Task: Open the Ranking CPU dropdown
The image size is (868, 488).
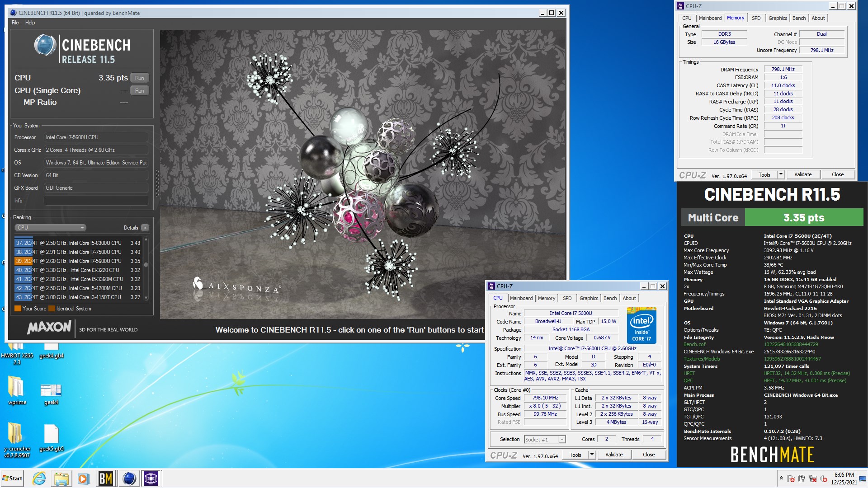Action: (50, 228)
